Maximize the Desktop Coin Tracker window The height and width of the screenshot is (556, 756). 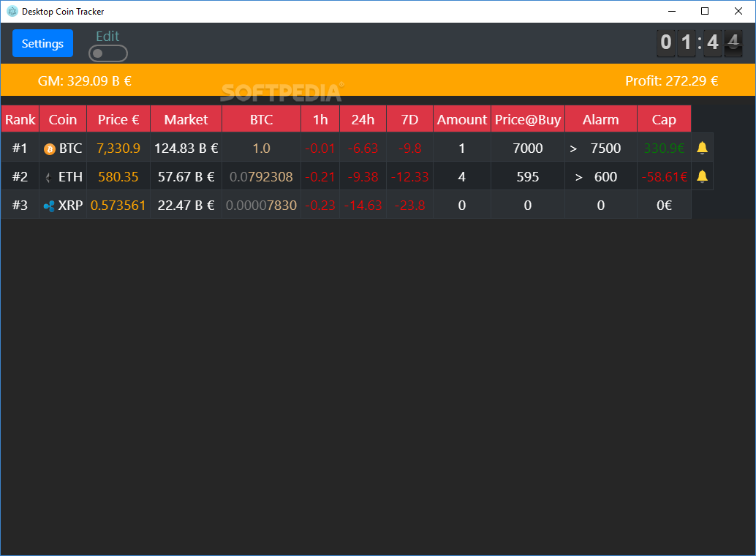click(705, 11)
